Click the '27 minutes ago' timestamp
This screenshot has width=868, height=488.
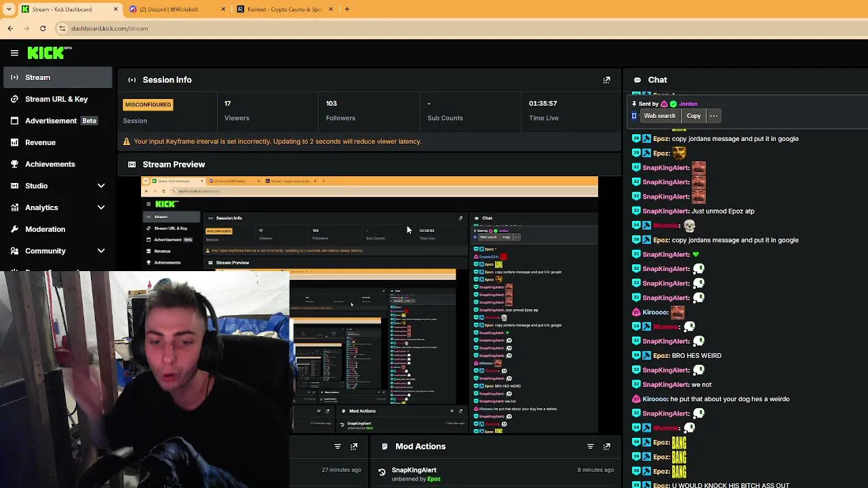pyautogui.click(x=341, y=470)
